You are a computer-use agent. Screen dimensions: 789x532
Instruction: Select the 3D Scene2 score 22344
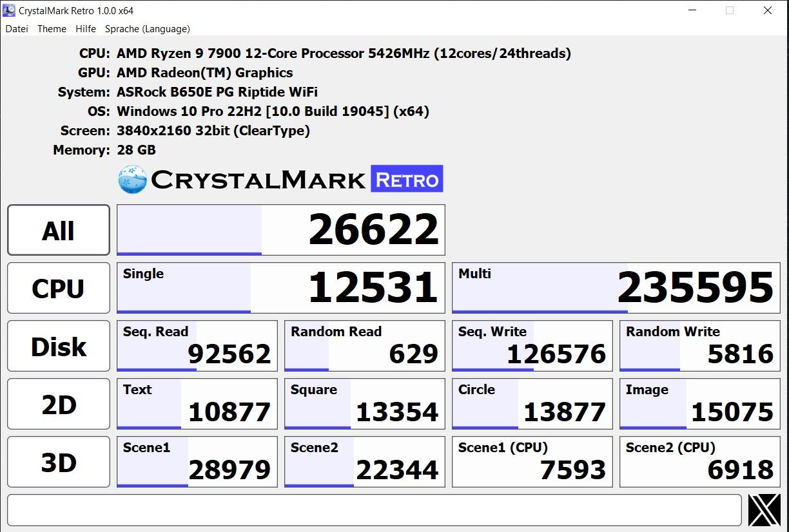365,462
